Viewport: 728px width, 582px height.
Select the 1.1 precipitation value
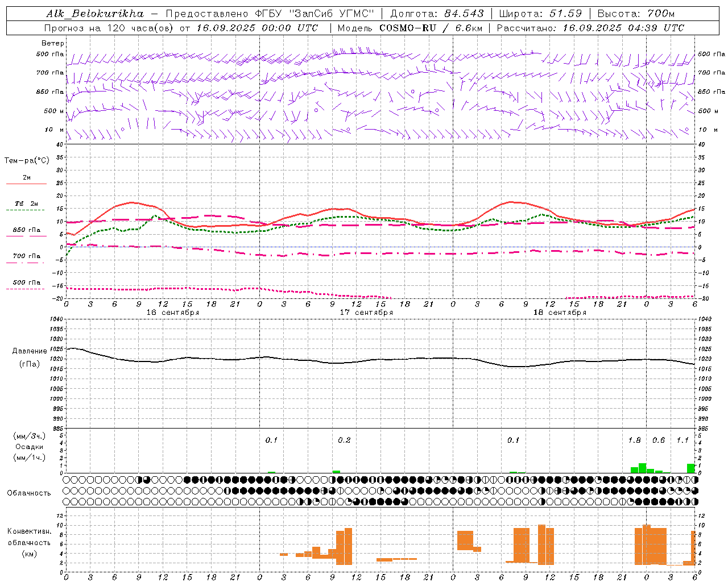point(682,440)
